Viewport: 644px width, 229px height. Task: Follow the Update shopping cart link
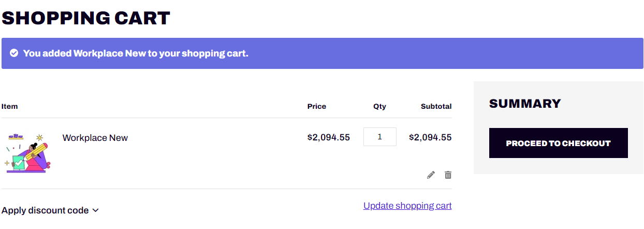(407, 206)
